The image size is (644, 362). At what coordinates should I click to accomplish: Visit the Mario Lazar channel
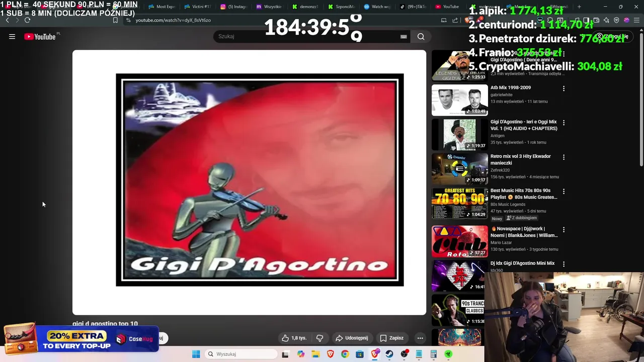(501, 242)
